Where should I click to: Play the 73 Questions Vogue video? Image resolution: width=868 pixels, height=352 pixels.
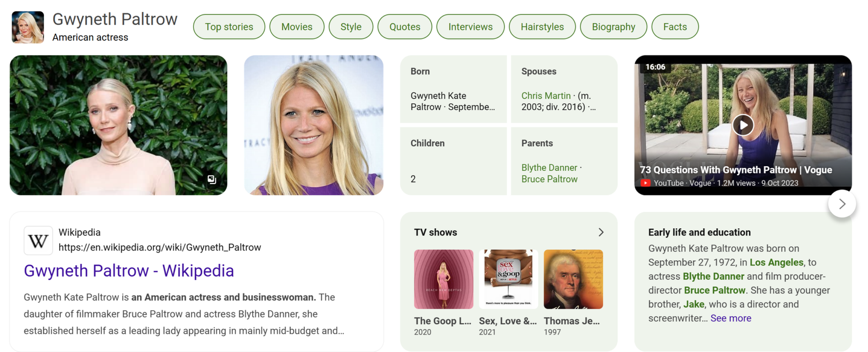pyautogui.click(x=743, y=125)
